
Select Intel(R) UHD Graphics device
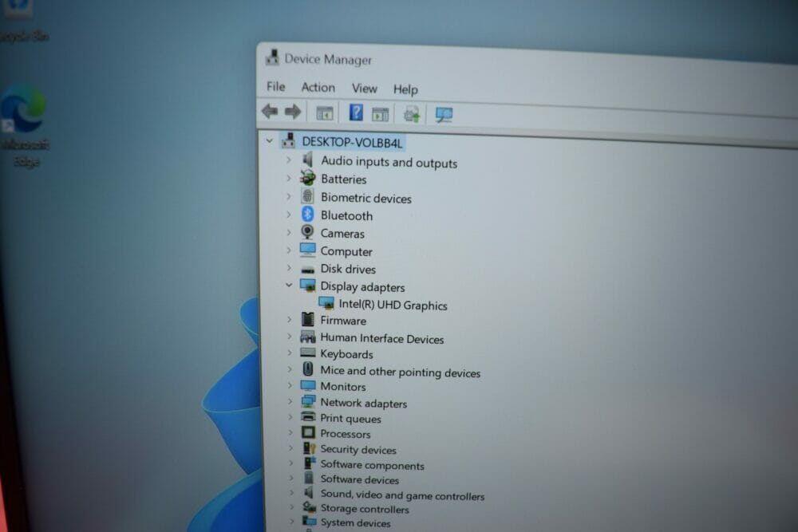pos(393,305)
